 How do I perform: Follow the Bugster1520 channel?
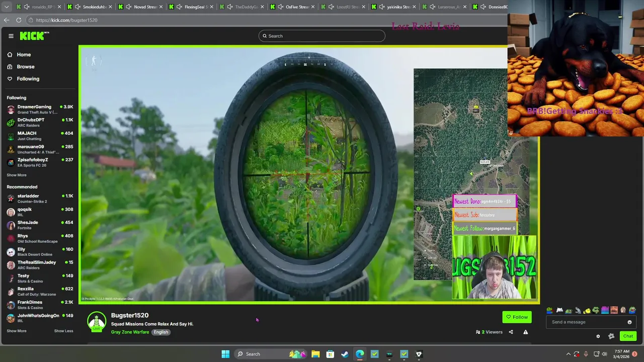(517, 317)
